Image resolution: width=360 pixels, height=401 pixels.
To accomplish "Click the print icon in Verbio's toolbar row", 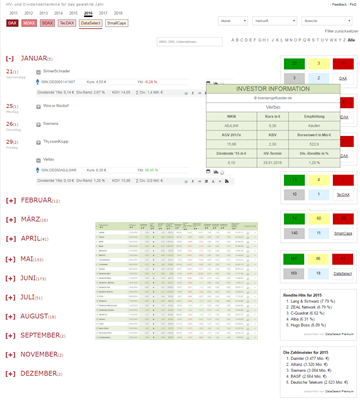I will pos(206,181).
